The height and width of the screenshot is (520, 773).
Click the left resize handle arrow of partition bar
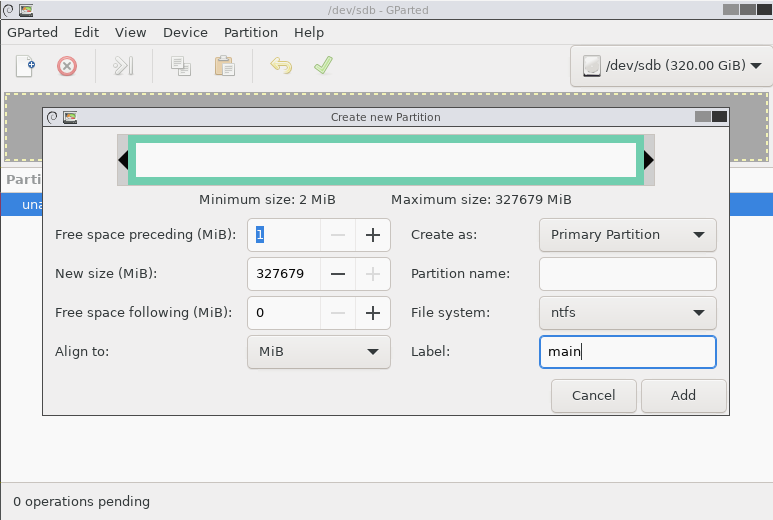pos(123,160)
